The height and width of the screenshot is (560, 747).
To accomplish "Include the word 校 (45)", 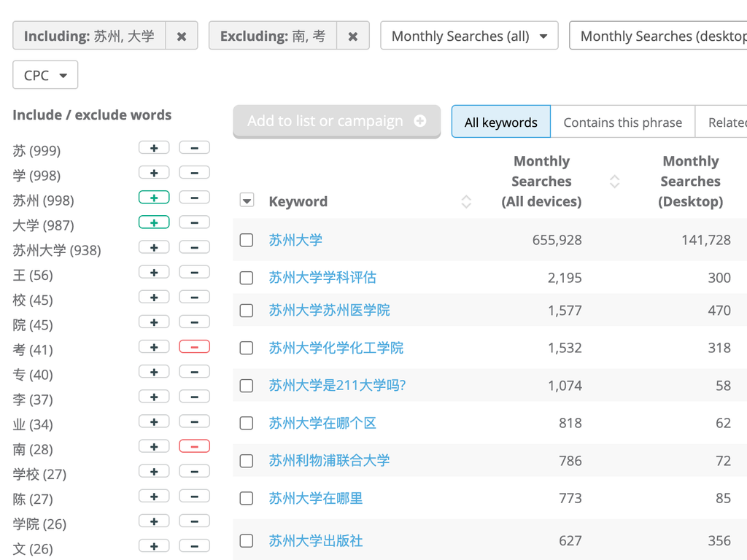I will [154, 297].
